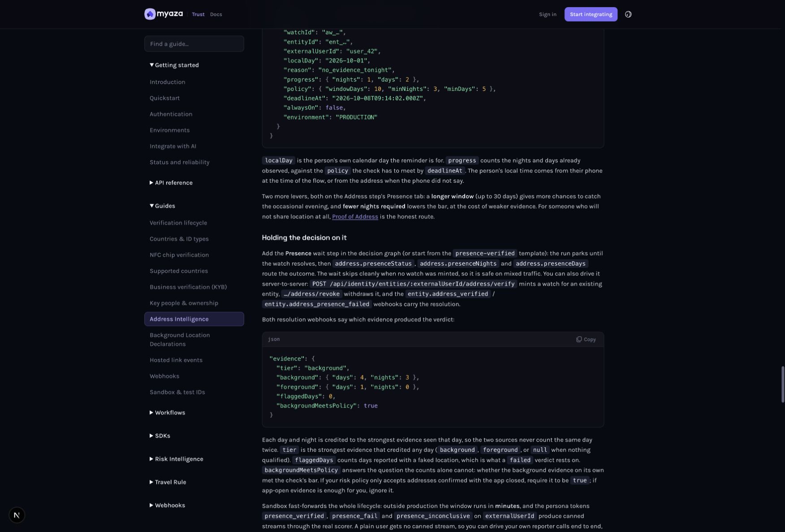Screen dimensions: 785x532
Task: Expand the Travel Rule section
Action: [168, 482]
